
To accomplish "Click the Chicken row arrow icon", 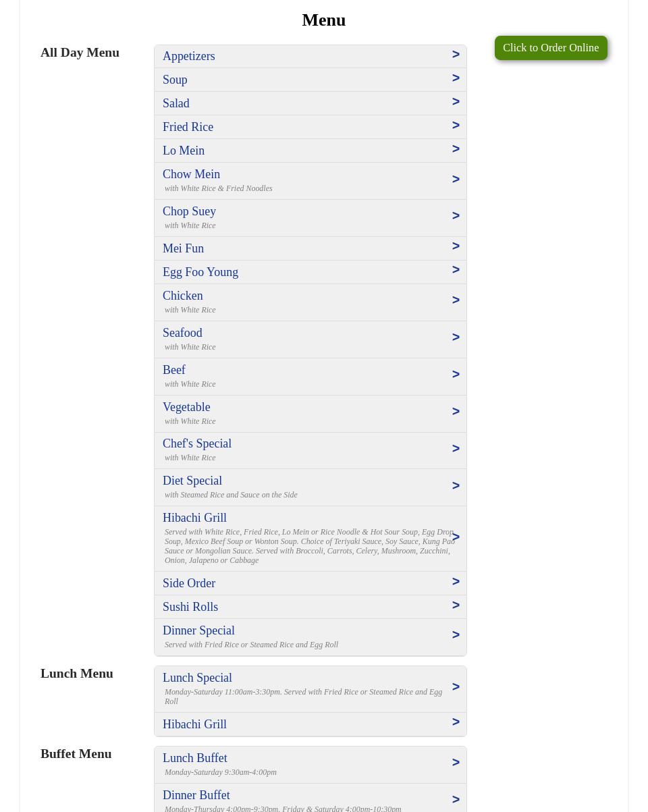I will 456,300.
